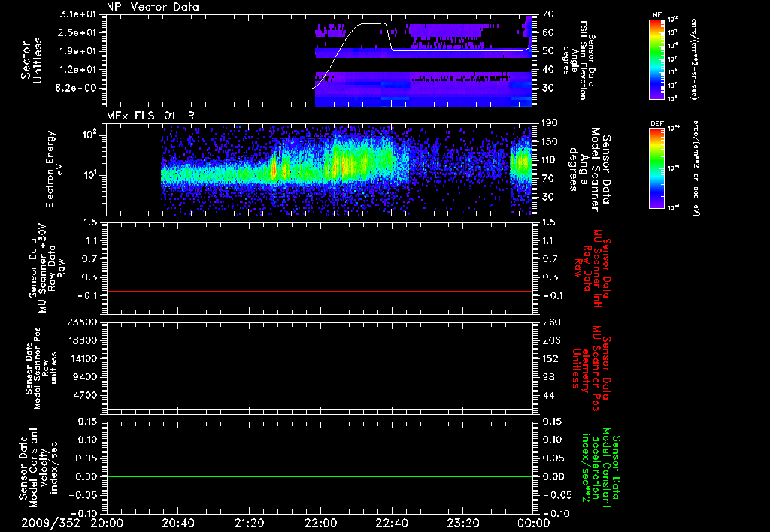770x532 pixels.
Task: Click the date label "2009/352"
Action: pos(50,523)
